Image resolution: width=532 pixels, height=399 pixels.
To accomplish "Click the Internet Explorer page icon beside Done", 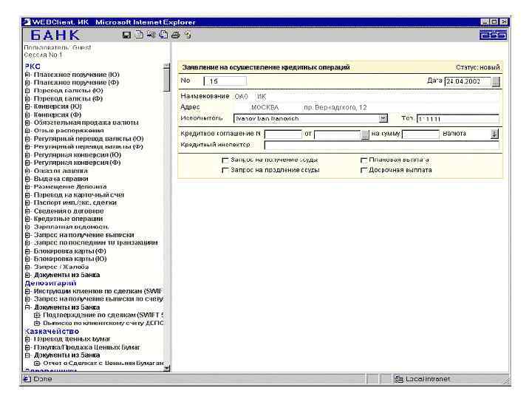I will click(x=27, y=378).
